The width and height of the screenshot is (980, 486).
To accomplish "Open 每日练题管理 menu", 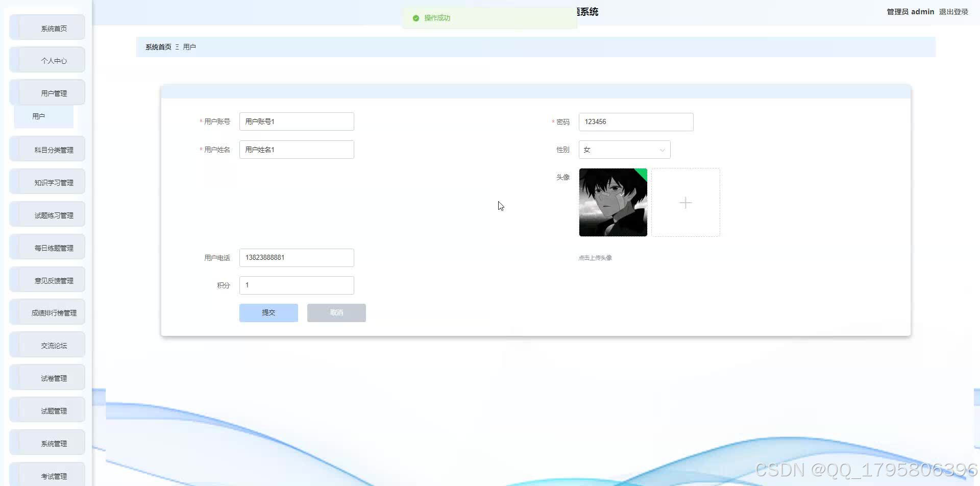I will click(x=47, y=248).
